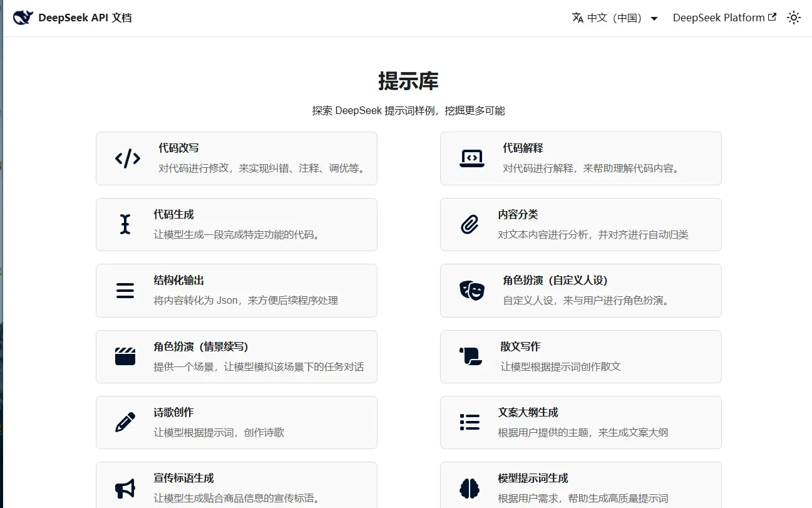
Task: Open the 提示库 page heading
Action: coord(406,81)
